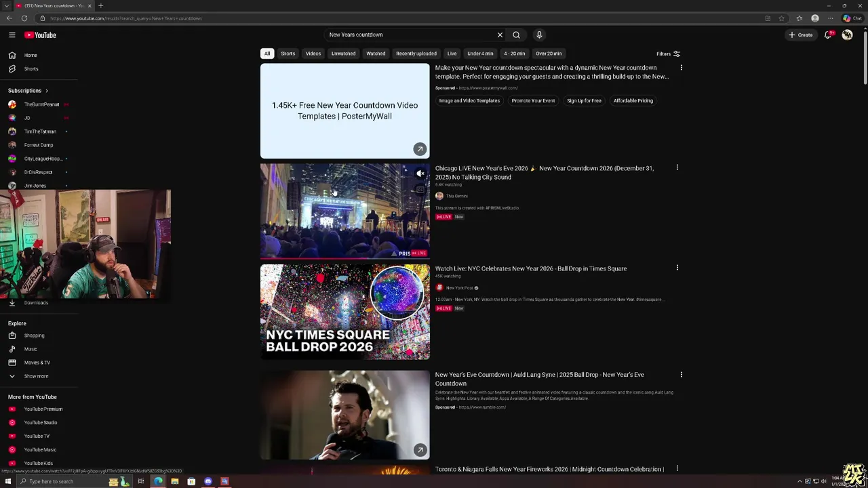Click the browser back arrow
This screenshot has height=488, width=868.
pyautogui.click(x=9, y=18)
